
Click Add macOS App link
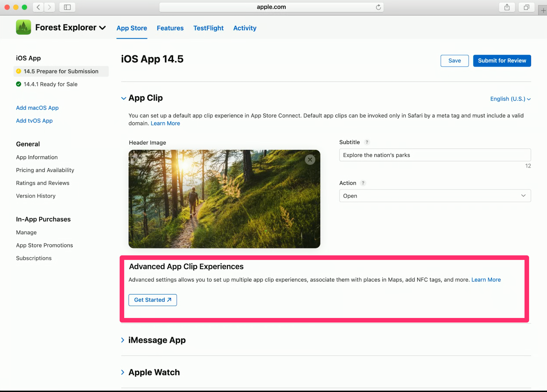(37, 108)
